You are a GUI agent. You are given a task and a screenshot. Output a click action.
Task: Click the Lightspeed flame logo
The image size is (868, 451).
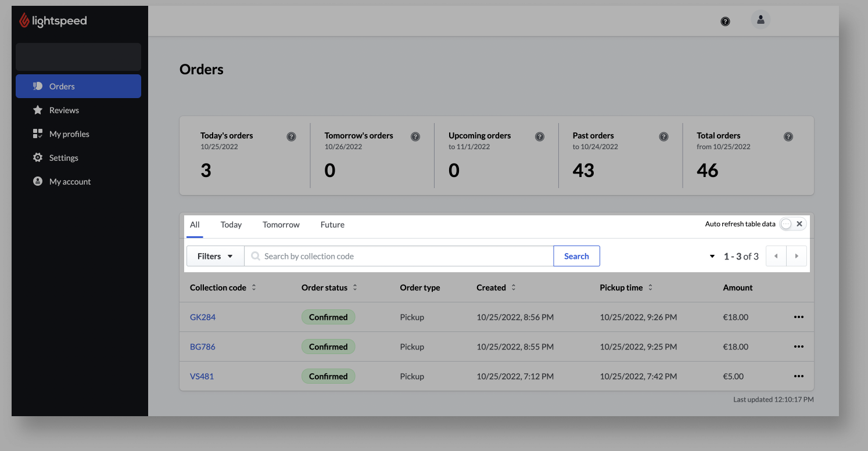pyautogui.click(x=23, y=20)
